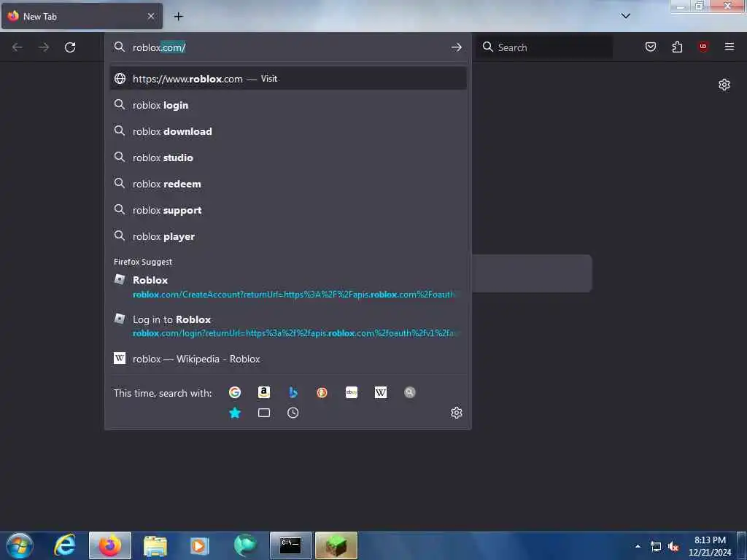Open the network tray icon
Screen dimensions: 747x560
click(656, 547)
